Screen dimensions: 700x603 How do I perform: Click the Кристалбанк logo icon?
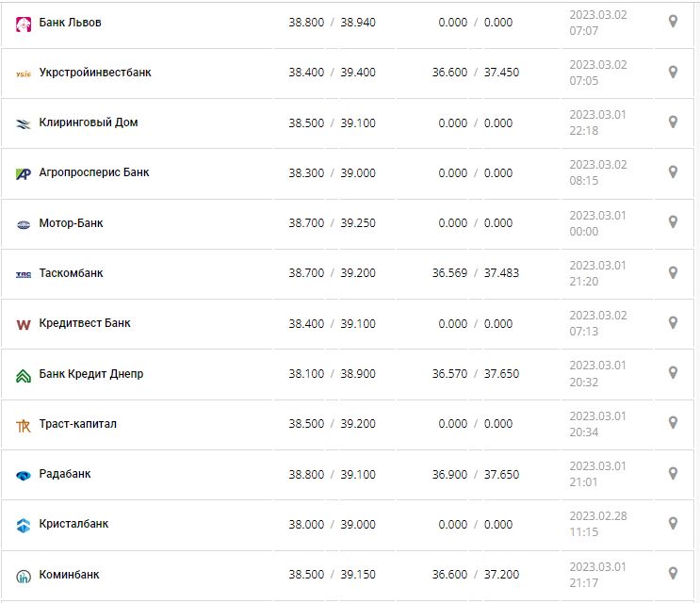24,525
